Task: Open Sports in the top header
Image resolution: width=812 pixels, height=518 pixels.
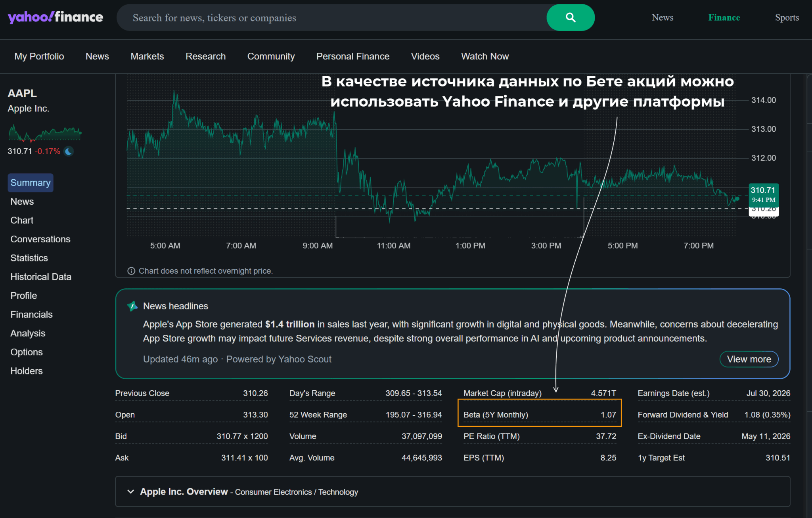Action: 787,17
